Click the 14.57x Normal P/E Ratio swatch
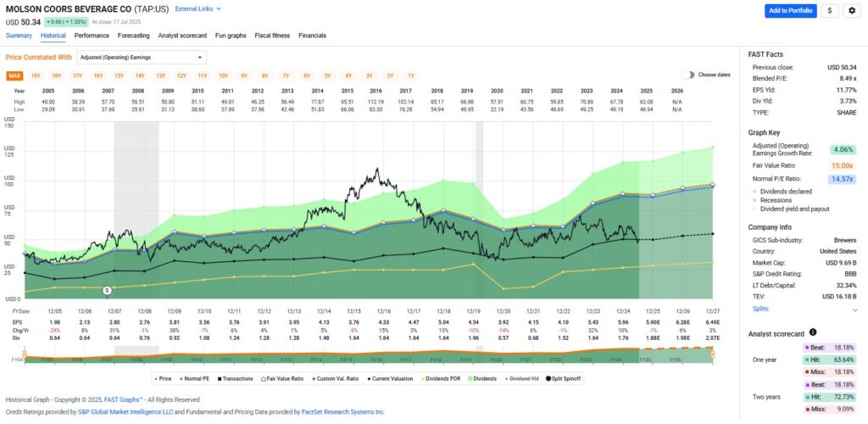868x424 pixels. click(843, 179)
